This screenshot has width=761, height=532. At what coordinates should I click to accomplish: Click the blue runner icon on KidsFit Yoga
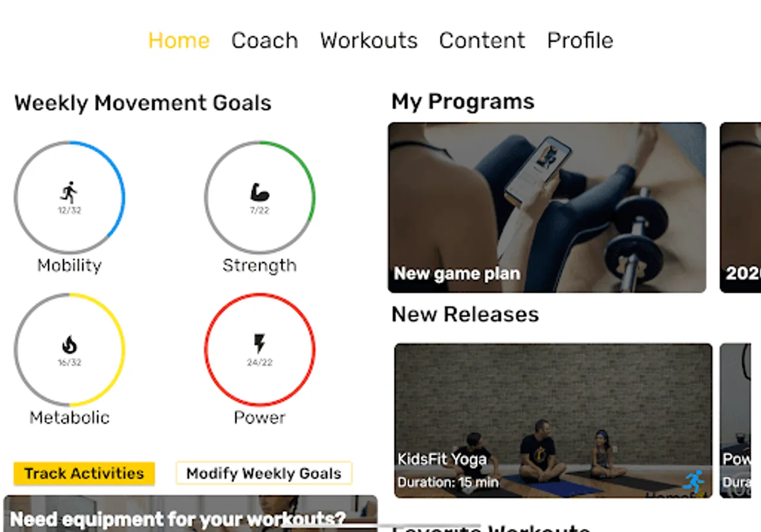(x=693, y=482)
